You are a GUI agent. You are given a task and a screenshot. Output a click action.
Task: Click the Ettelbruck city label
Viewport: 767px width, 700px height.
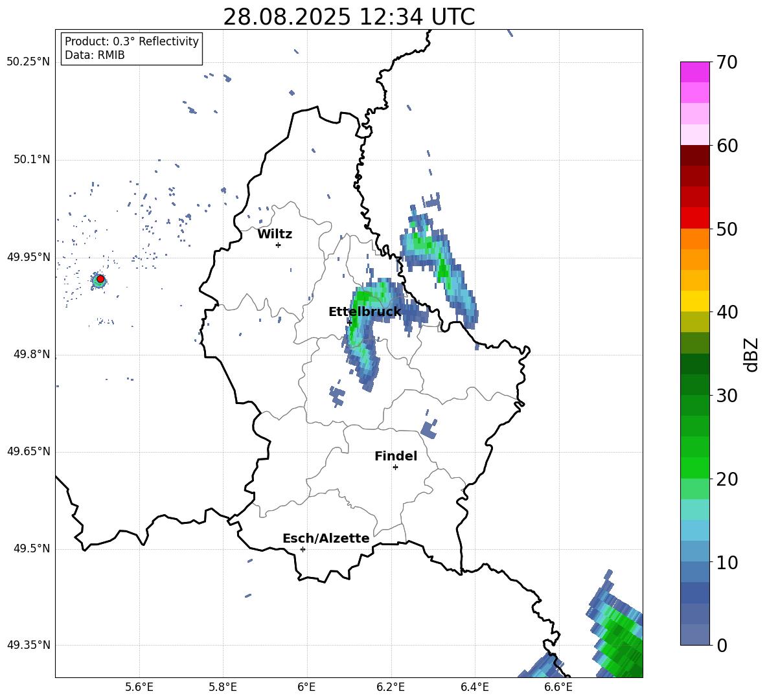365,312
